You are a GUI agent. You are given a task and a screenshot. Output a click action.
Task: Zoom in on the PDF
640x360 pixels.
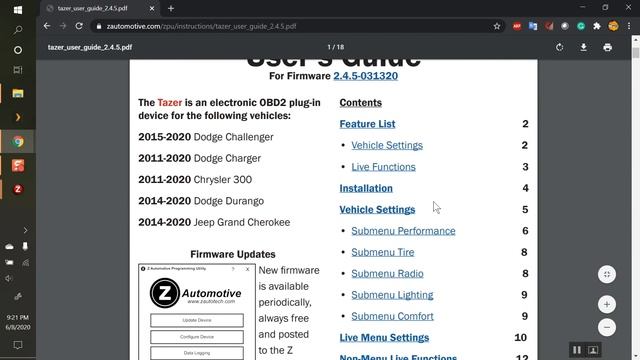pyautogui.click(x=607, y=304)
